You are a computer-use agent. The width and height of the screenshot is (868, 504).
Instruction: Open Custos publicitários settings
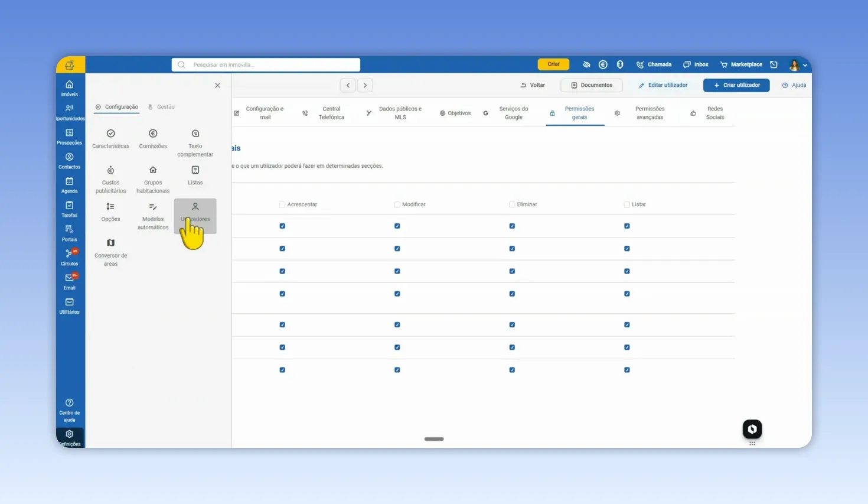(x=110, y=180)
